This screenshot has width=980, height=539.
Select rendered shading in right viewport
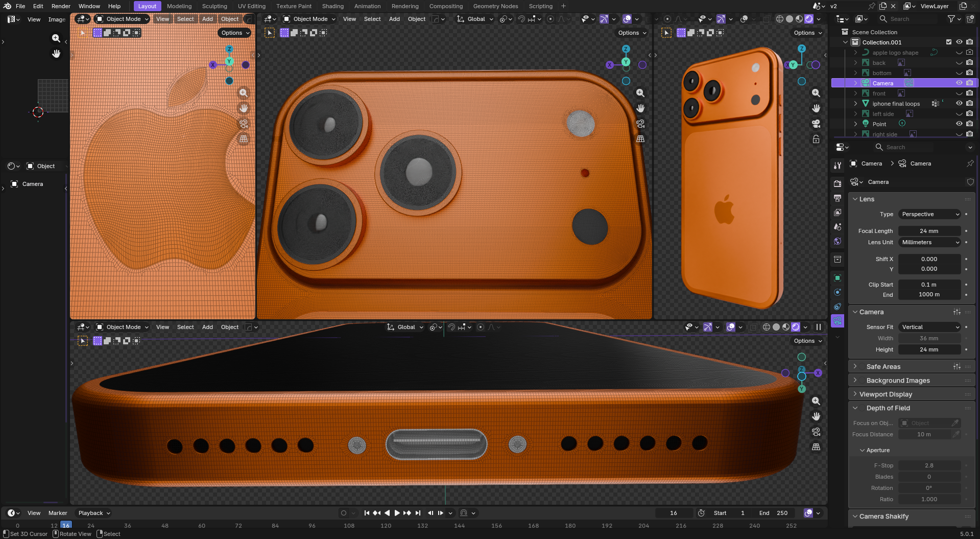coord(809,19)
